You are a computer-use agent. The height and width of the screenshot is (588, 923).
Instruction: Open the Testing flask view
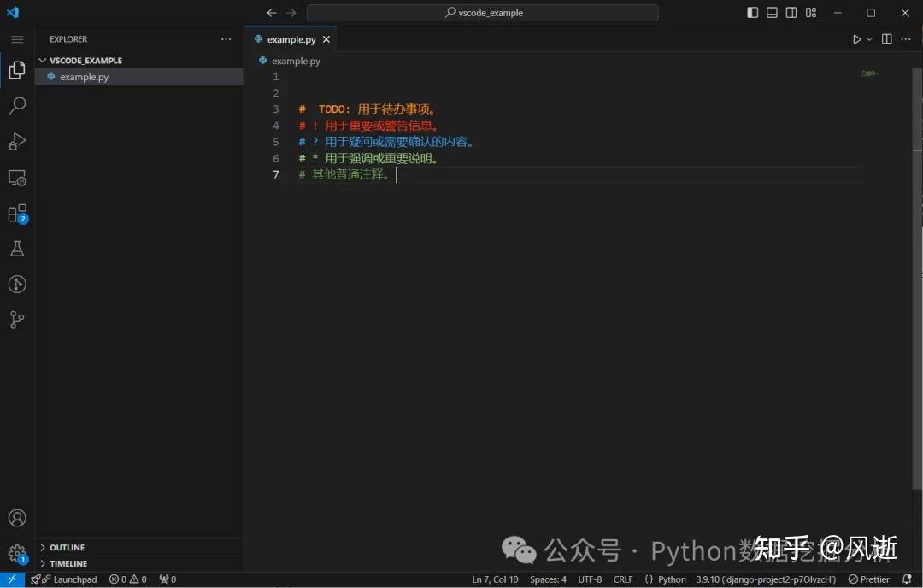pyautogui.click(x=17, y=249)
